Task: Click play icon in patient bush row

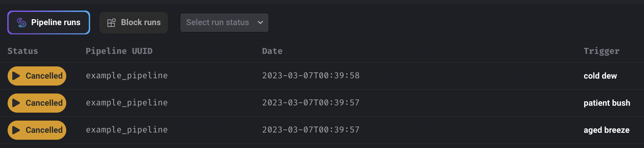Action: point(16,103)
